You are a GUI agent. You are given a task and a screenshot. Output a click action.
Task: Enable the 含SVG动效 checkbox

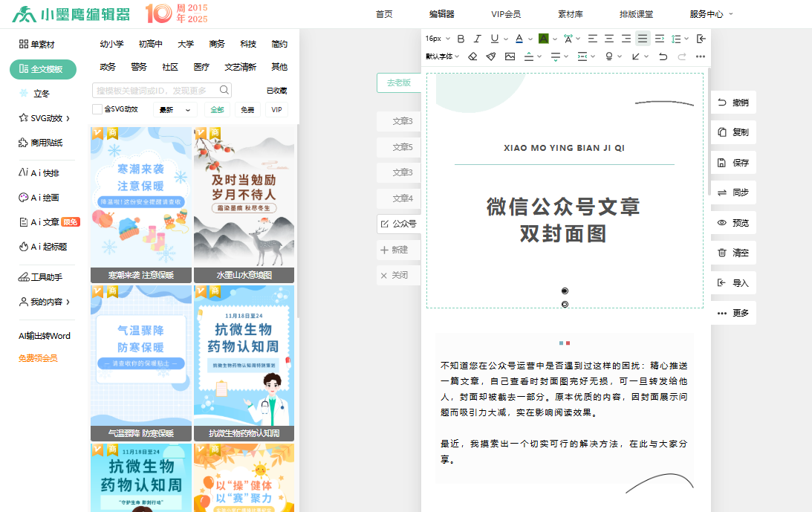pyautogui.click(x=97, y=109)
